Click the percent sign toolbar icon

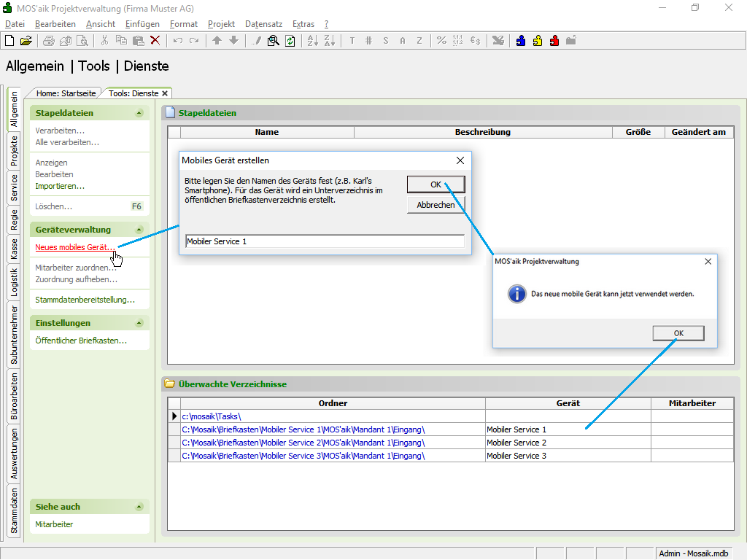pyautogui.click(x=441, y=41)
